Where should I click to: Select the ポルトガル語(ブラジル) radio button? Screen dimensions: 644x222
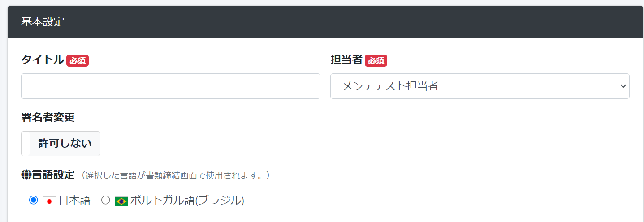point(105,200)
